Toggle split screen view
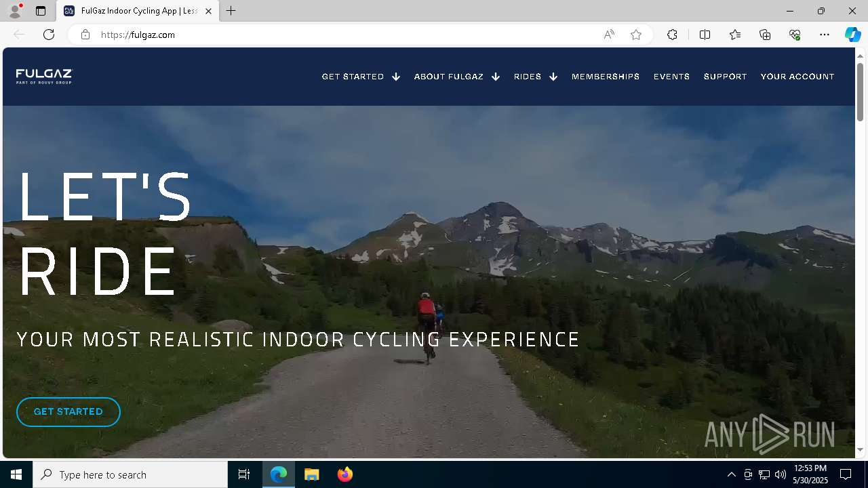 [x=705, y=35]
